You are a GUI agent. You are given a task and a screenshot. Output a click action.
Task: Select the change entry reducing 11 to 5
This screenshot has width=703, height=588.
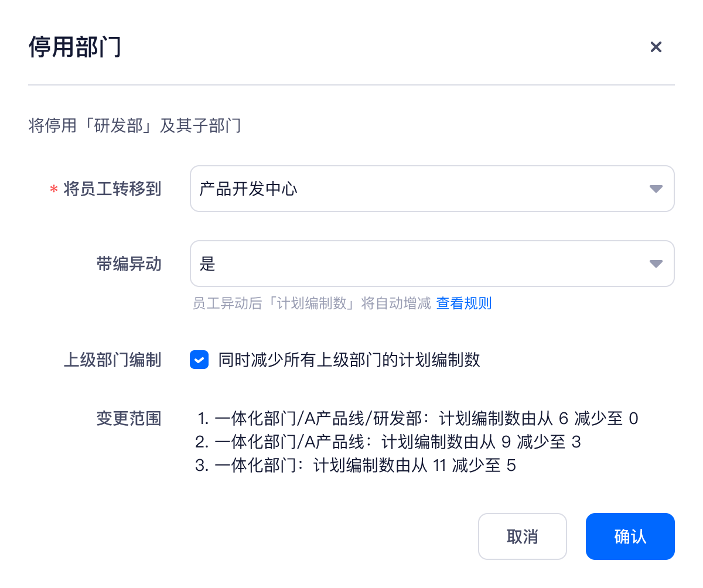[356, 465]
